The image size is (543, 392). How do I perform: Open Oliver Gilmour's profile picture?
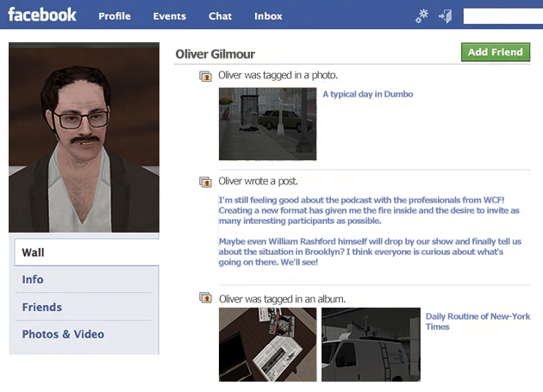[x=84, y=138]
